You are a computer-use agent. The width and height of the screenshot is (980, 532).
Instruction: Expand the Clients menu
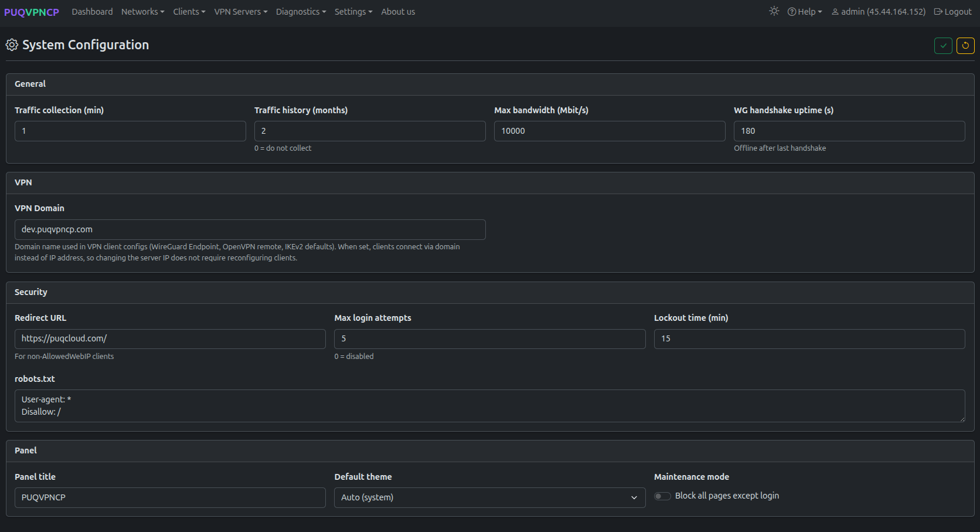click(x=189, y=12)
